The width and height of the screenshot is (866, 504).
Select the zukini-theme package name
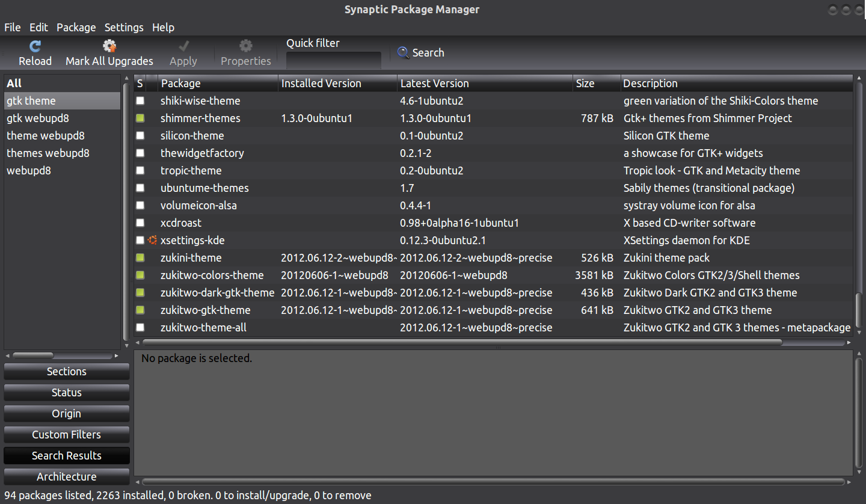point(191,257)
